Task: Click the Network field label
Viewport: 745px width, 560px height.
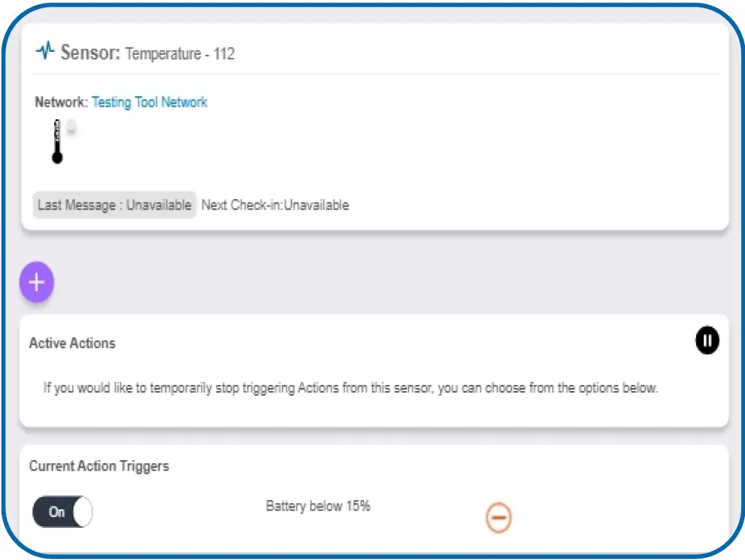Action: tap(62, 102)
